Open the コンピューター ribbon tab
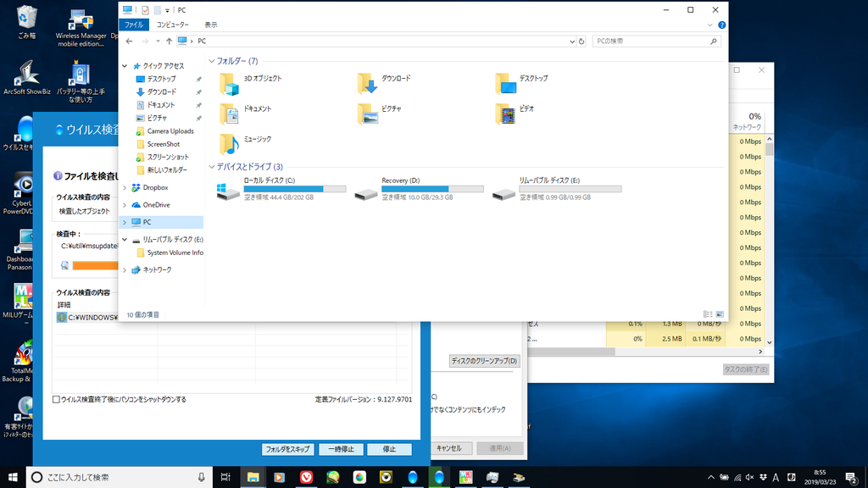 pyautogui.click(x=172, y=25)
